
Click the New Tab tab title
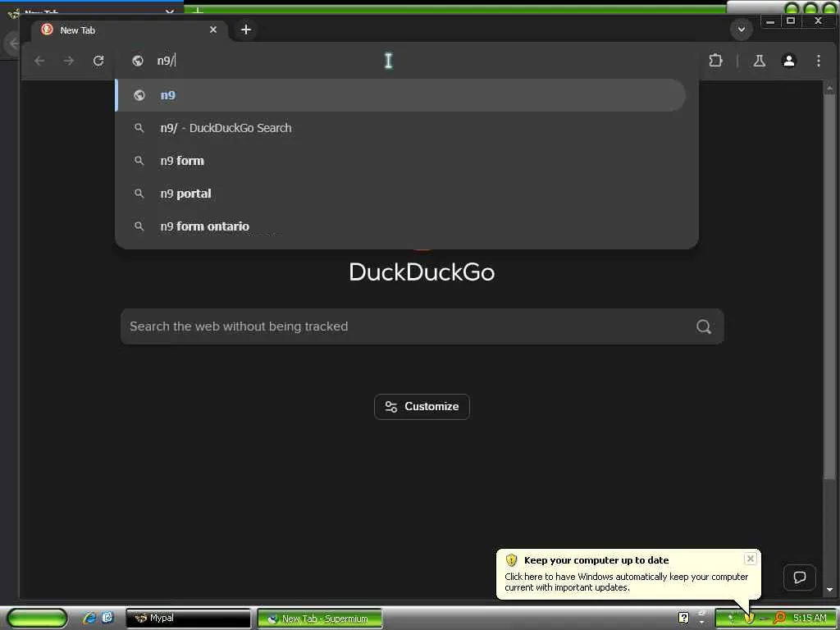pyautogui.click(x=78, y=30)
